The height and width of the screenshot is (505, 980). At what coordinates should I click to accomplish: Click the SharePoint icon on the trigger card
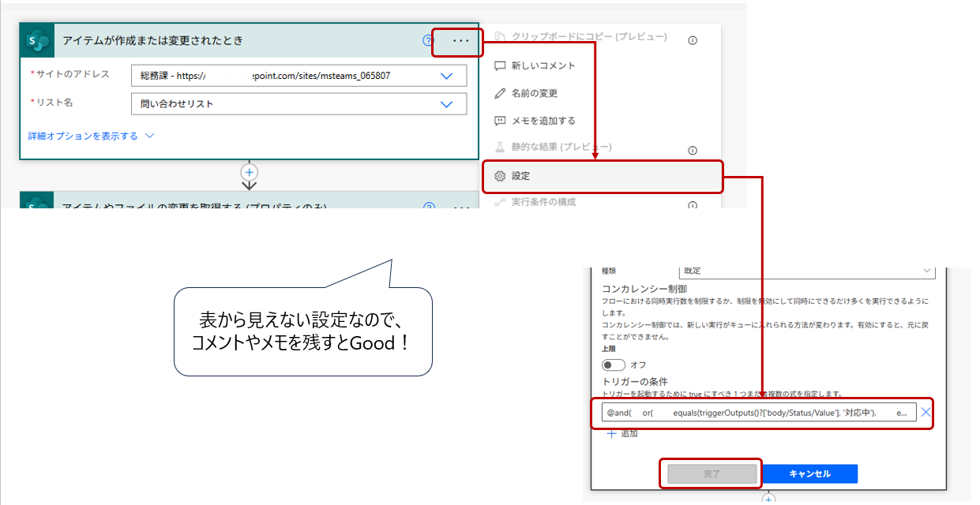(39, 40)
